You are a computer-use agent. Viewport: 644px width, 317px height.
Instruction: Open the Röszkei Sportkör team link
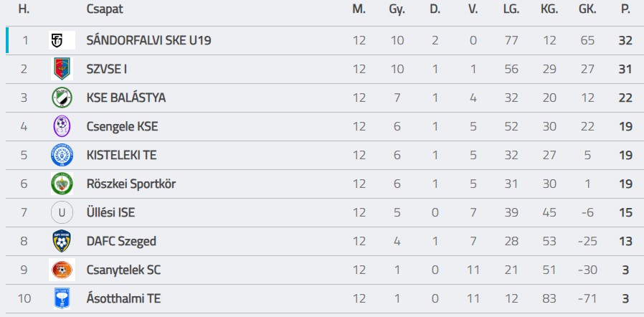click(131, 184)
